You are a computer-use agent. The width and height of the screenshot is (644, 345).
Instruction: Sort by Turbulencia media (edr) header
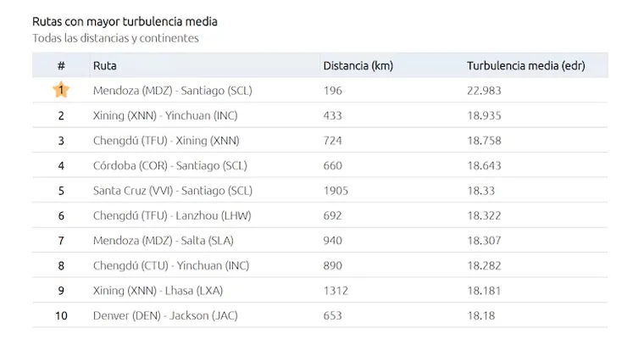(525, 65)
